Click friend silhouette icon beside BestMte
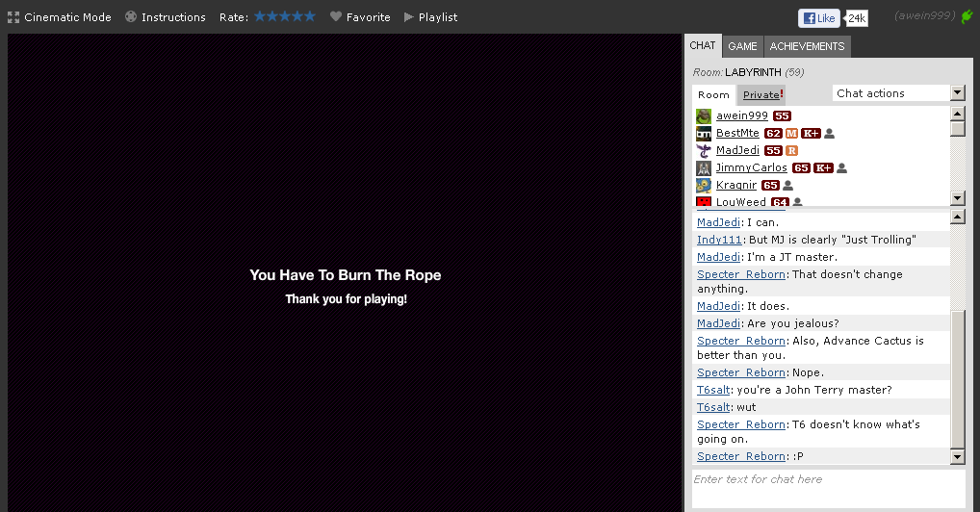Viewport: 980px width, 512px height. pos(830,133)
